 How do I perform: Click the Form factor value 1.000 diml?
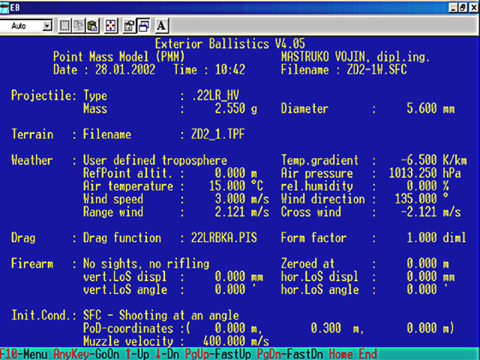436,238
